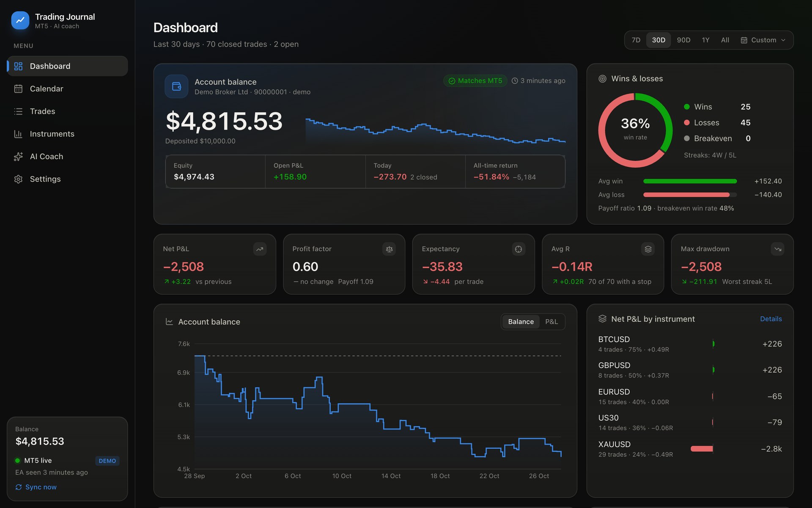Select the EURUSD instrument row
812x508 pixels.
690,397
